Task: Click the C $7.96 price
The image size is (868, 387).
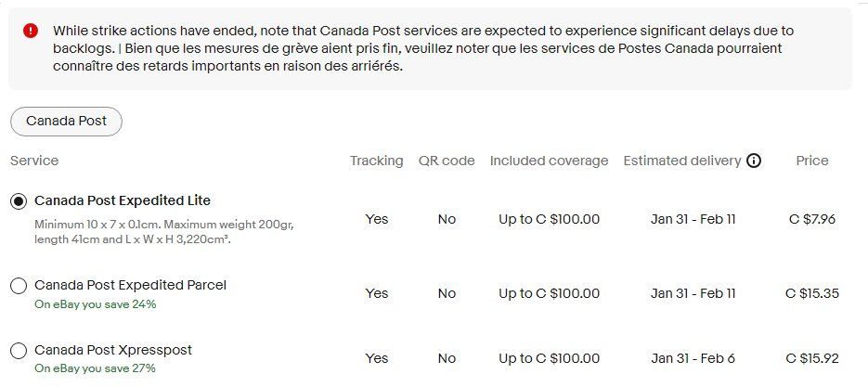Action: tap(812, 219)
